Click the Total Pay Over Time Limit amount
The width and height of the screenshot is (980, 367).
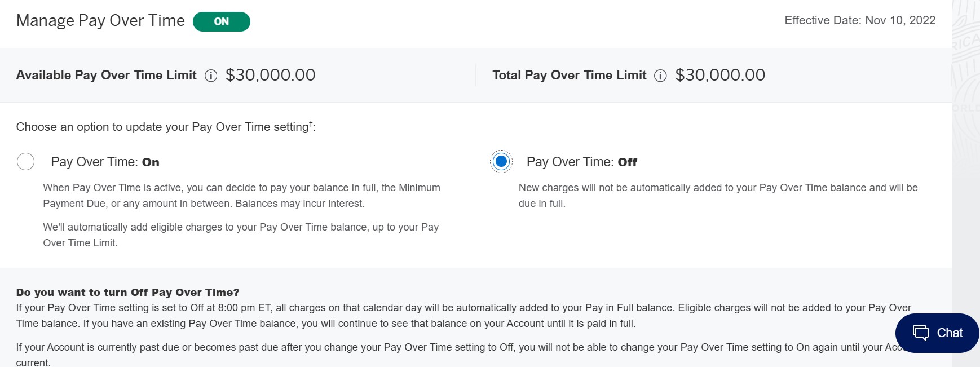pyautogui.click(x=720, y=74)
